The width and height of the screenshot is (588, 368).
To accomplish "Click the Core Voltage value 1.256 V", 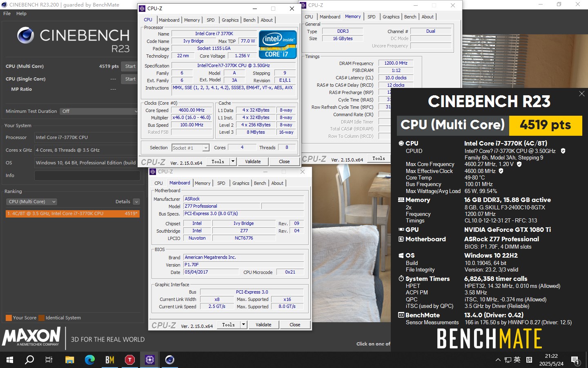I will (x=242, y=56).
